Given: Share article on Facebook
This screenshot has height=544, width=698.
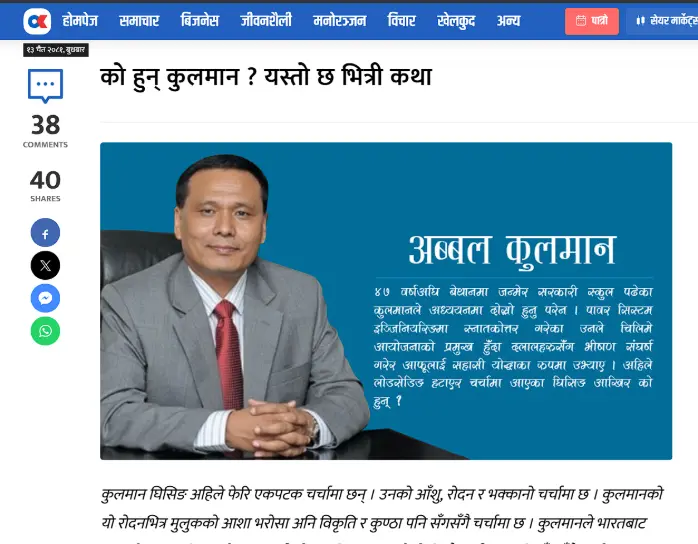Looking at the screenshot, I should (45, 233).
